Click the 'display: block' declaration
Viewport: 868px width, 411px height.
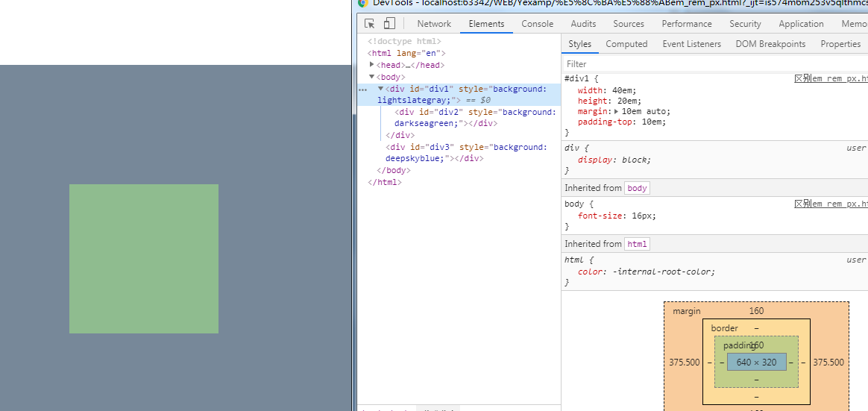coord(614,160)
